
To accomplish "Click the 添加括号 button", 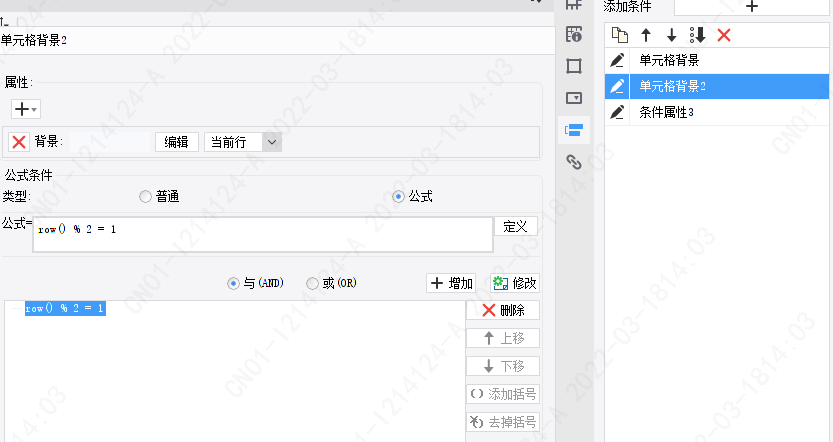I will coord(503,394).
